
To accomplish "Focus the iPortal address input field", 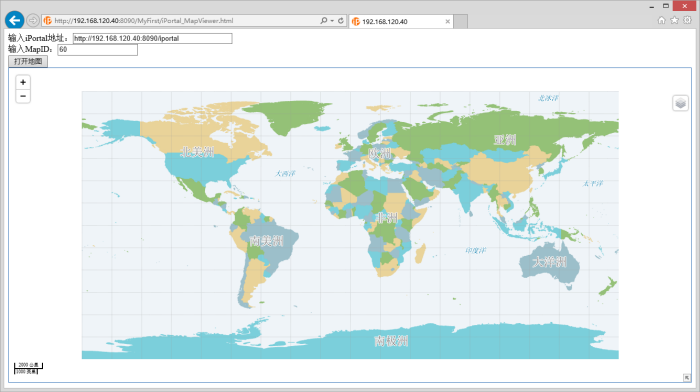I will pyautogui.click(x=153, y=38).
